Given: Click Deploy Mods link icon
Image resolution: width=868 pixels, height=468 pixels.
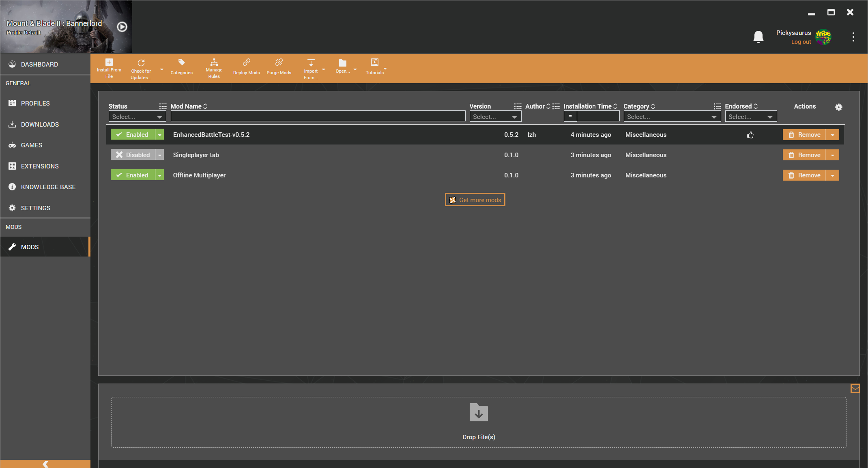Looking at the screenshot, I should point(246,63).
